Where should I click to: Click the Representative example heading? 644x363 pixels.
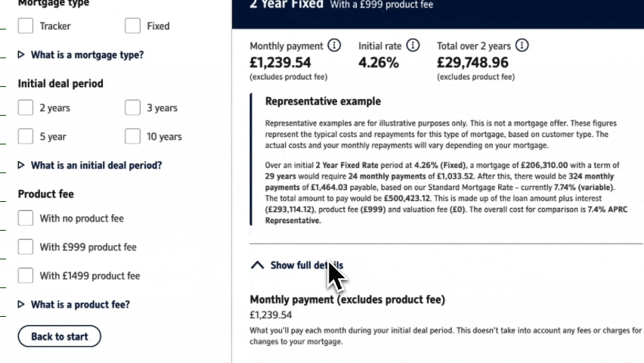point(323,101)
